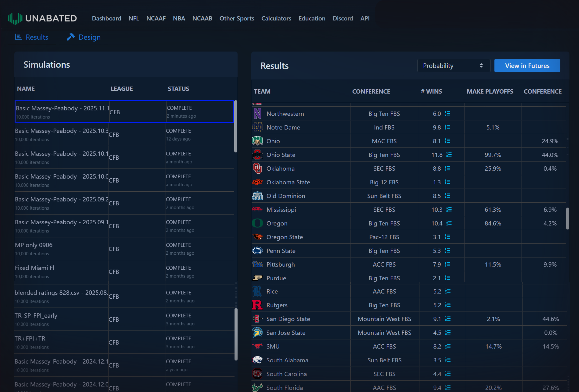Click the Oregon team logo
Viewport: 579px width, 392px height.
pos(257,223)
